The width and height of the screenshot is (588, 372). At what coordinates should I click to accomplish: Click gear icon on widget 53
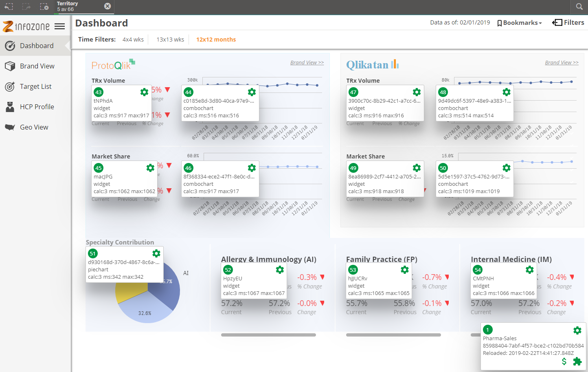coord(404,270)
